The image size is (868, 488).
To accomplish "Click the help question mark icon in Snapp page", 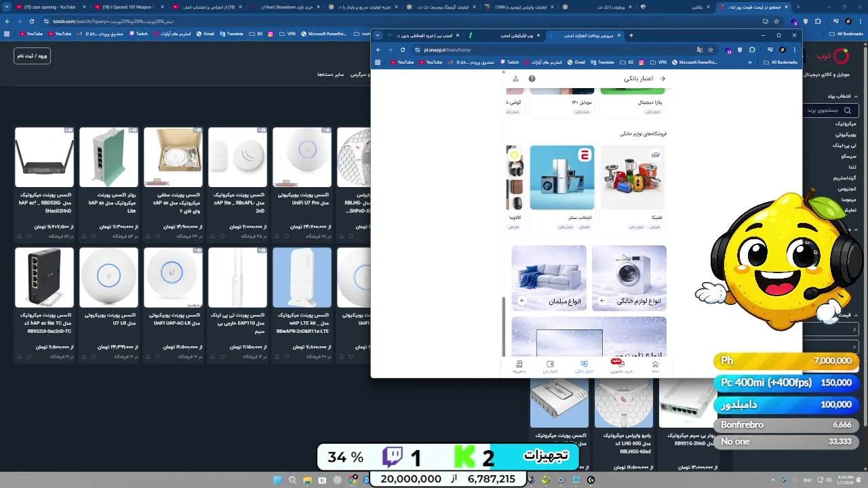I will coord(532,79).
